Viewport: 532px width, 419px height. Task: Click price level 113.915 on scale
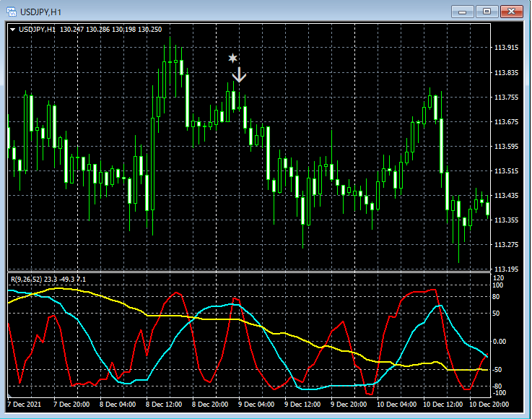pyautogui.click(x=506, y=48)
